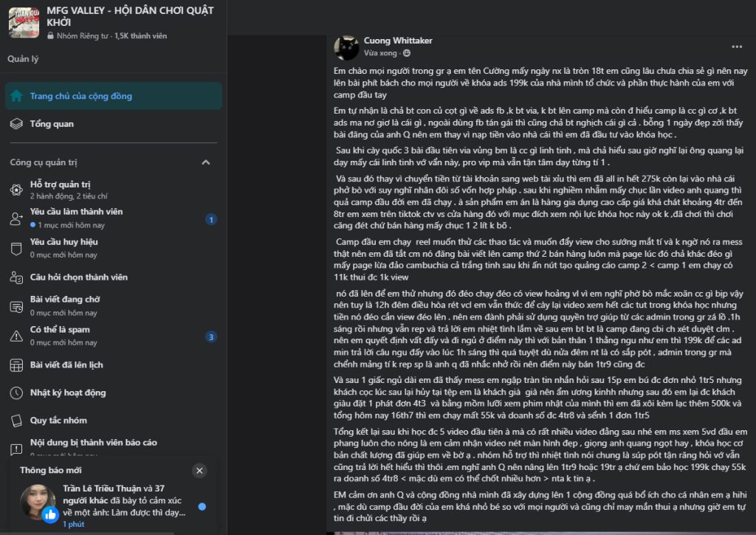
Task: Click the Bài viết đã lên lịch calendar icon
Action: (16, 365)
